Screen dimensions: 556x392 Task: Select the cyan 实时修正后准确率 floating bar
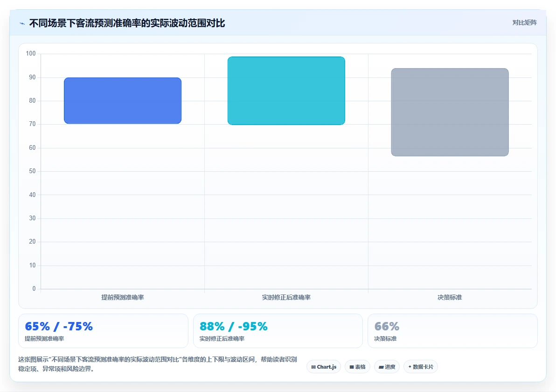coord(286,91)
